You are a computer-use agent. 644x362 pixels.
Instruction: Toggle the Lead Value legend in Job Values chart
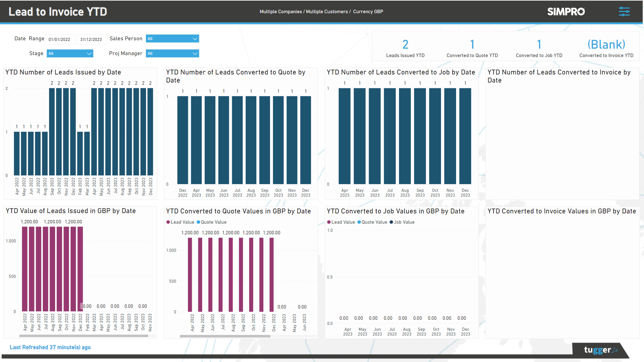pyautogui.click(x=341, y=222)
